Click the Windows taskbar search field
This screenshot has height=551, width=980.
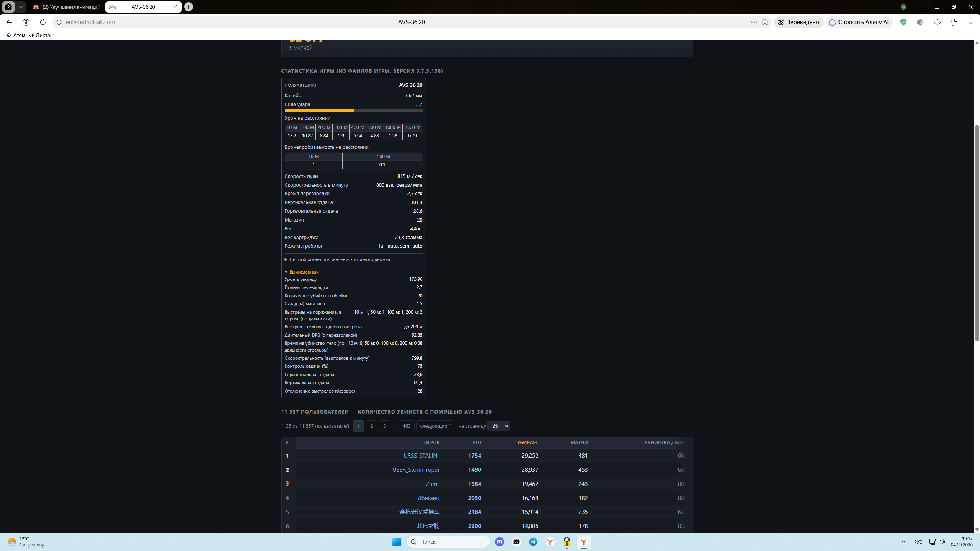[x=448, y=542]
